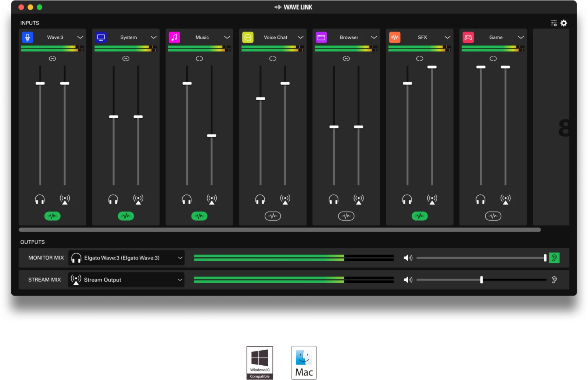Image resolution: width=588 pixels, height=380 pixels.
Task: Mute System stream broadcast icon
Action: [x=138, y=199]
